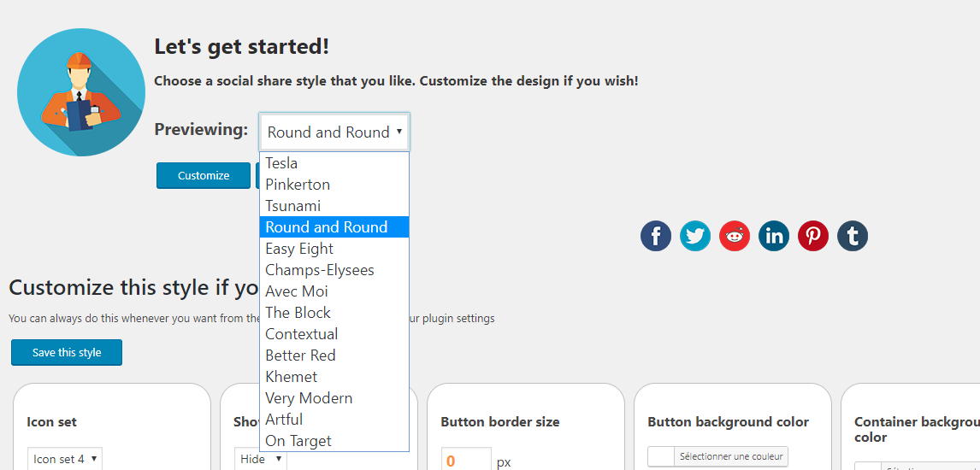Open the Previewing style dropdown
Viewport: 980px width, 470px height.
pyautogui.click(x=335, y=132)
